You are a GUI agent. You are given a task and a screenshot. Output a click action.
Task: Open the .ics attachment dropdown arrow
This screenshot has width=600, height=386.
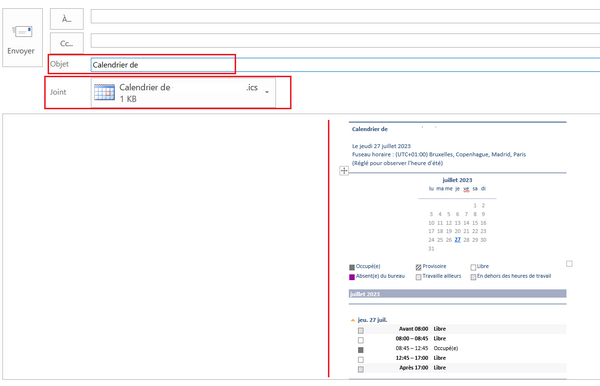[267, 92]
